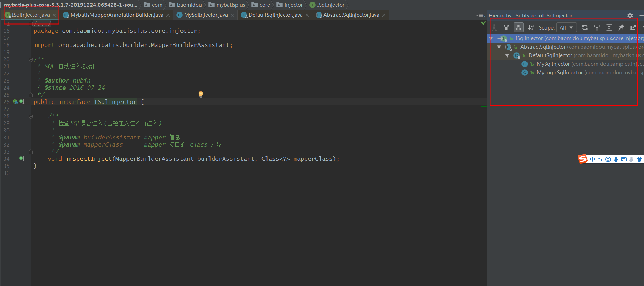Click the implemented-interface gutter icon
Viewport: 644px width, 286px height.
22,102
